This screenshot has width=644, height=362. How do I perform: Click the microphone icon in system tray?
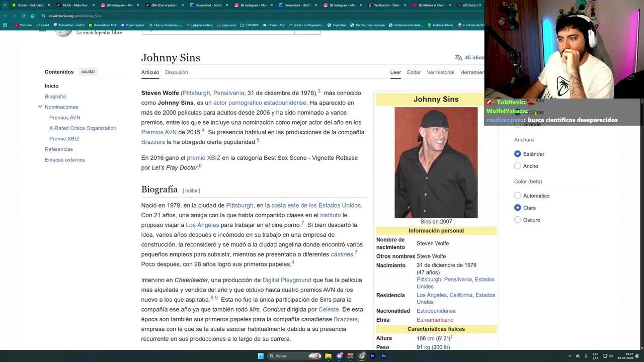[586, 356]
